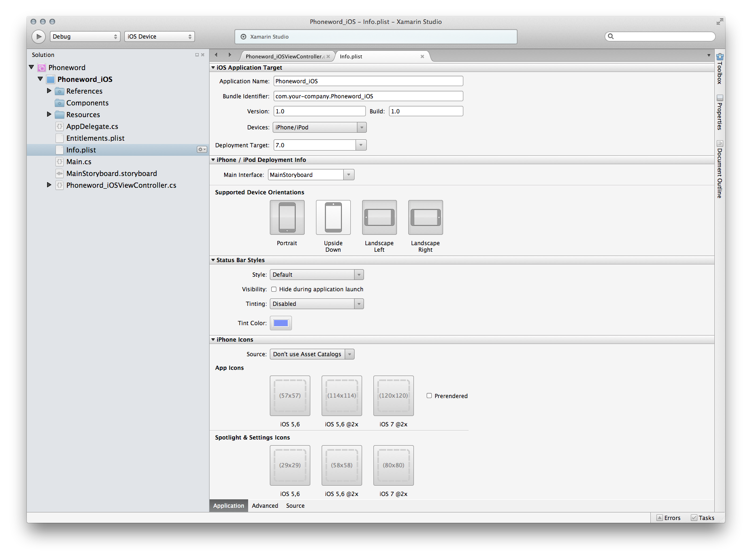Select Portrait orientation toggle

[x=287, y=217]
